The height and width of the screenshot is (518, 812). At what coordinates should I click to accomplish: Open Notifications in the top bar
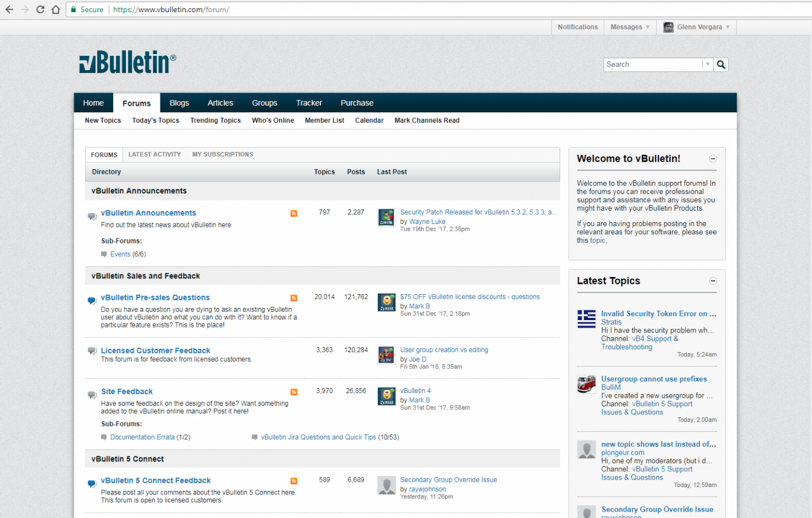tap(578, 27)
